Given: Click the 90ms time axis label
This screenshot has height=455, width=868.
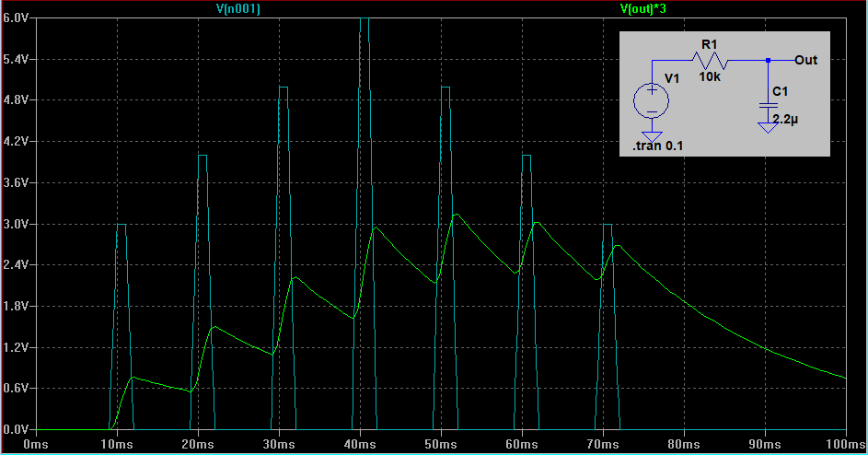Looking at the screenshot, I should pyautogui.click(x=765, y=444).
